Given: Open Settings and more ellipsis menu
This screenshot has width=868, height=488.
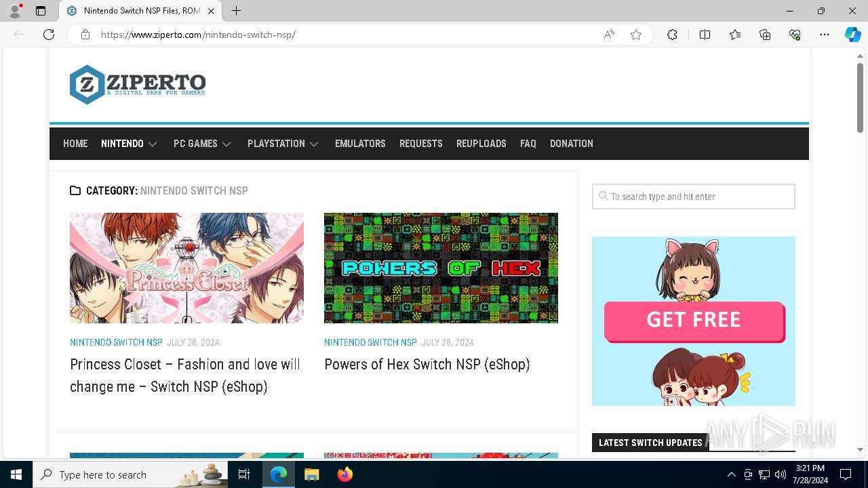Looking at the screenshot, I should tap(825, 35).
